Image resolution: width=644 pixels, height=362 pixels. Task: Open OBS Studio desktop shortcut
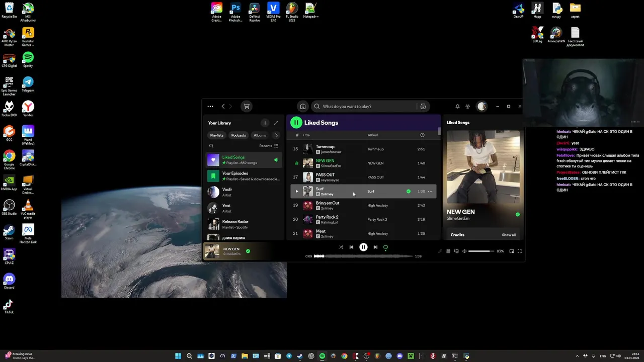(x=9, y=207)
